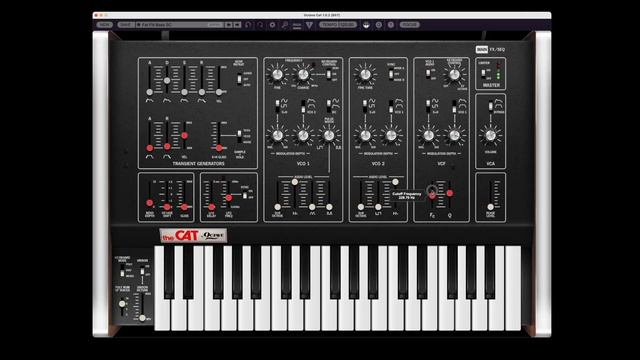
Task: Click the Redo arrow in the toolbar
Action: [x=260, y=25]
